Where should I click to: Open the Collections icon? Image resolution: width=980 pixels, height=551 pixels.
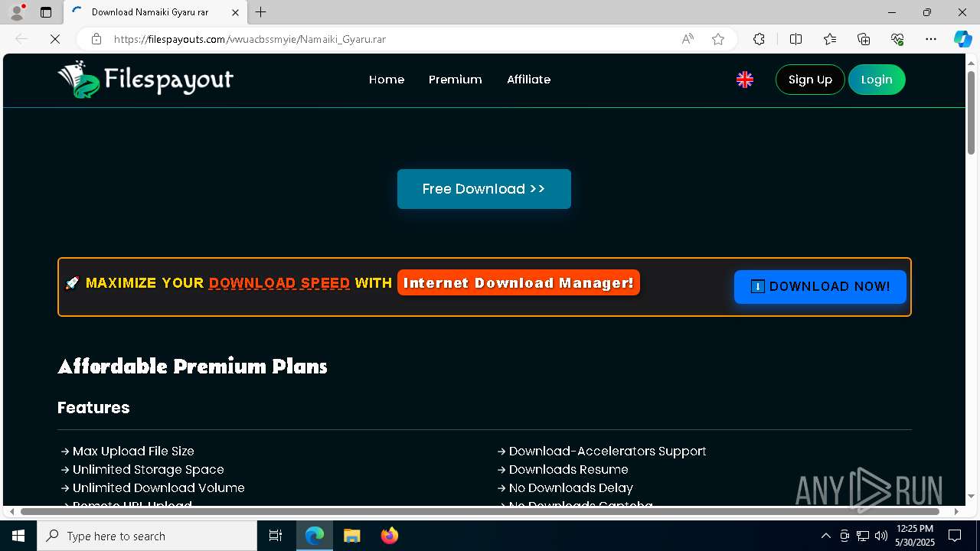(864, 39)
